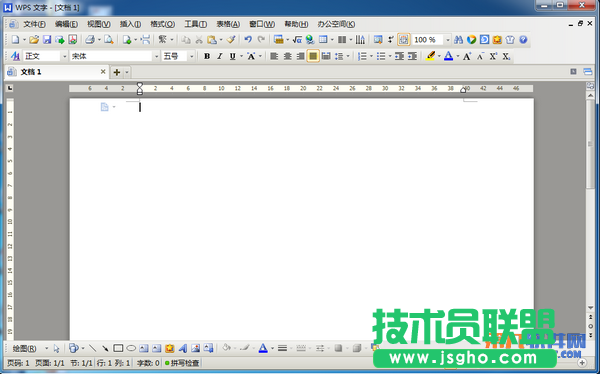
Task: Open the paragraph style dropdown showing 正文
Action: 64,56
